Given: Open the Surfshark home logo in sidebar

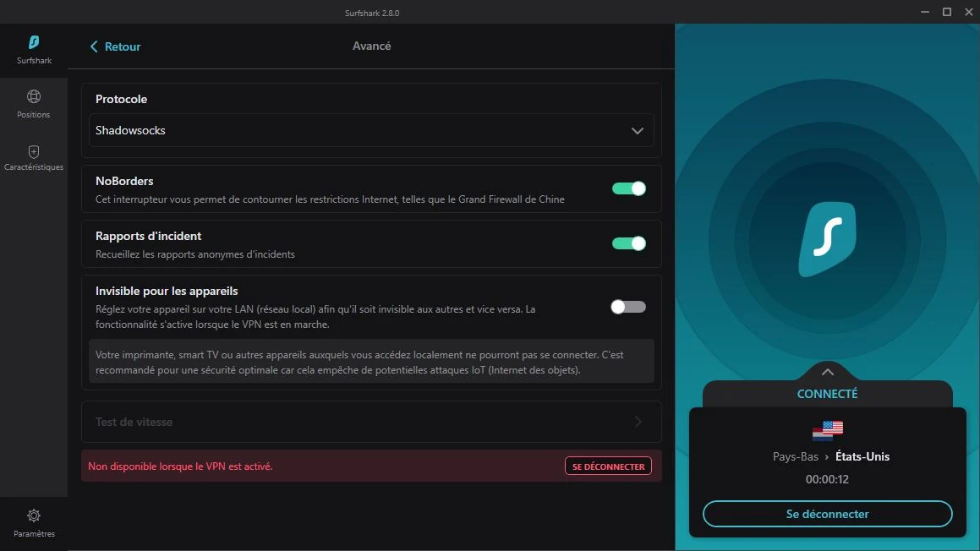Looking at the screenshot, I should click(34, 50).
